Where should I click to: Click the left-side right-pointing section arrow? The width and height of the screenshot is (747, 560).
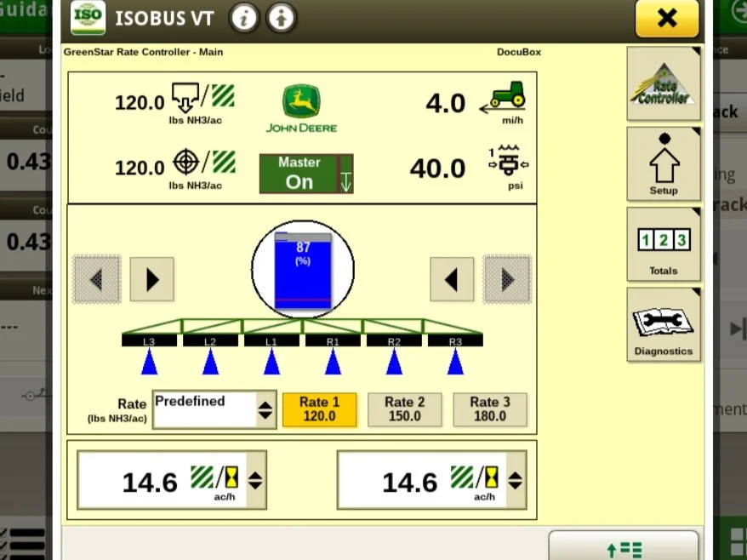point(151,279)
